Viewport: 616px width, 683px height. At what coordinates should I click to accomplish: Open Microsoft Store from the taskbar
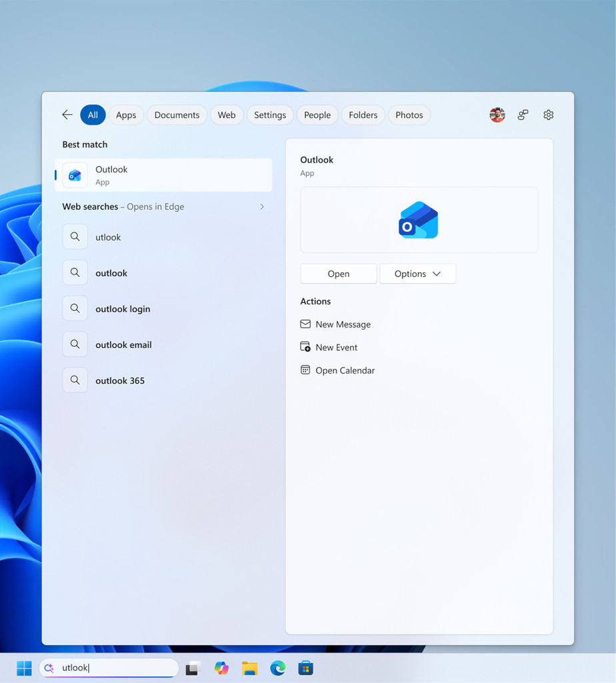(305, 668)
